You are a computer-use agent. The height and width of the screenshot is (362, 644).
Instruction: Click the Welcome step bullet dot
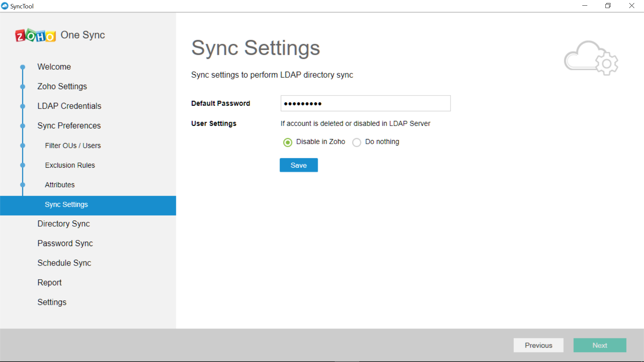click(22, 67)
